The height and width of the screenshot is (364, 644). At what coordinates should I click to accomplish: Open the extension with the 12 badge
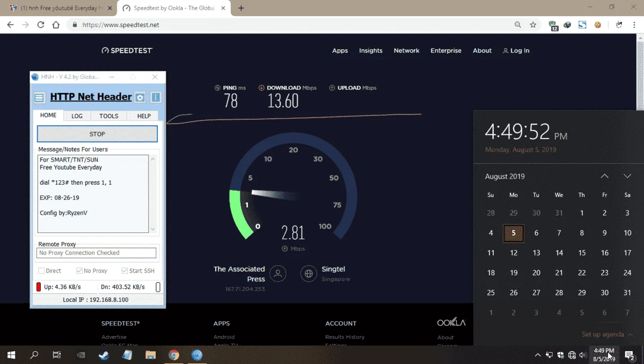coord(553,25)
